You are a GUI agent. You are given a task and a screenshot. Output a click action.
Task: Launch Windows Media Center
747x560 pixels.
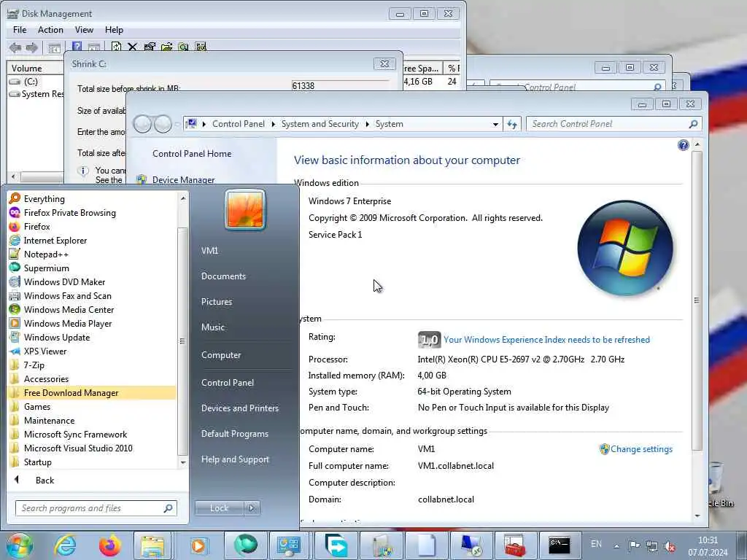coord(69,309)
